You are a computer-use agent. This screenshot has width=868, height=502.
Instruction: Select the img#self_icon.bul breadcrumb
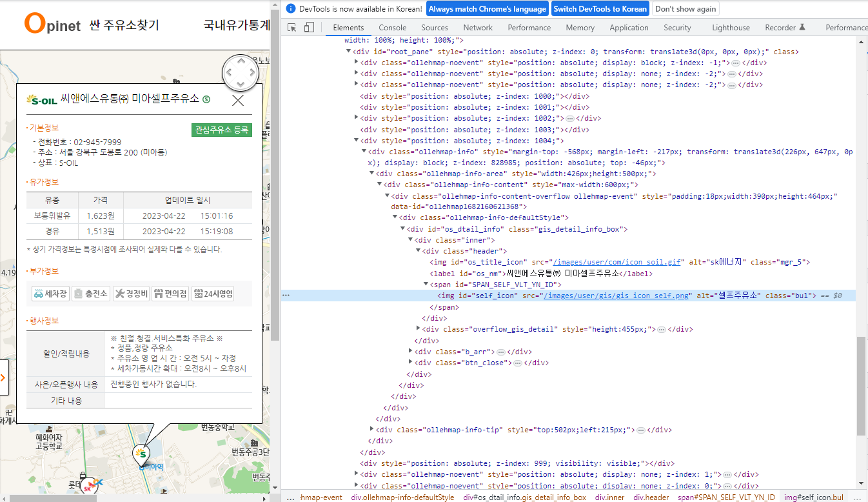coord(814,497)
